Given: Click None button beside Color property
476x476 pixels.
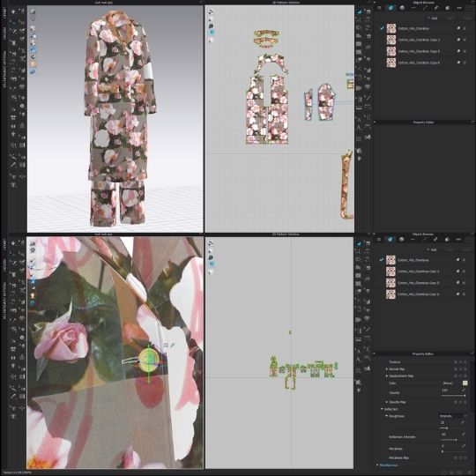Looking at the screenshot, I should tap(448, 383).
